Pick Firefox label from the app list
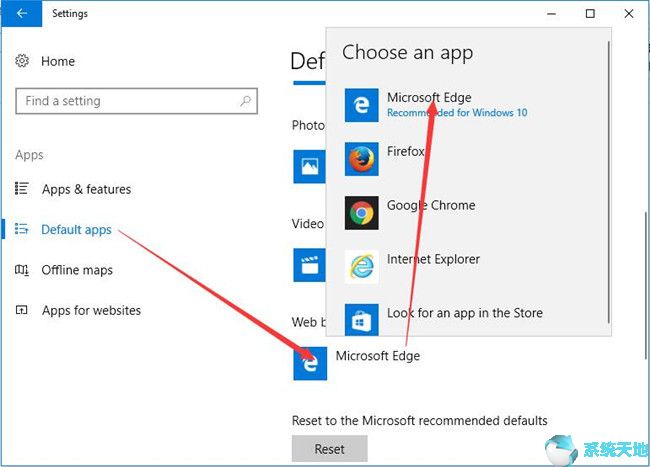This screenshot has height=467, width=650. pyautogui.click(x=405, y=151)
